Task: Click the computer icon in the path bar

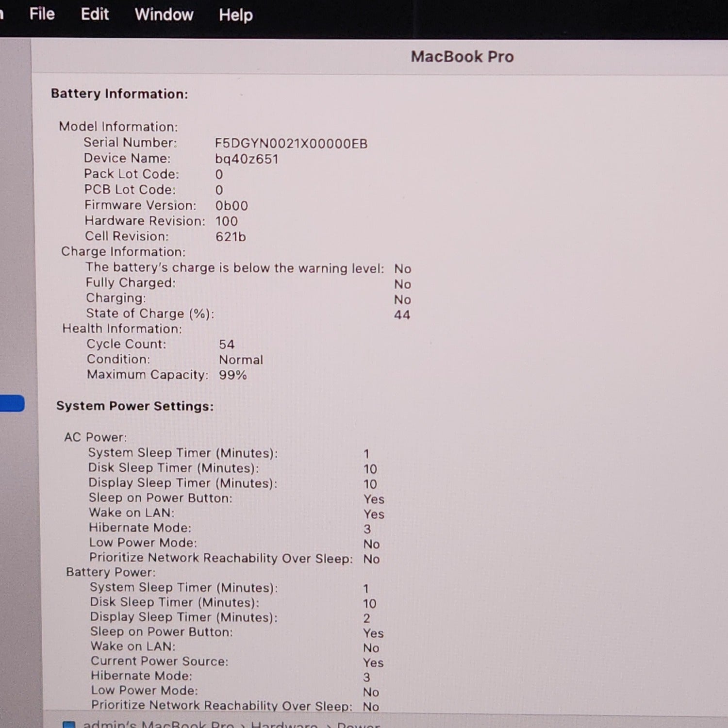Action: 69,725
